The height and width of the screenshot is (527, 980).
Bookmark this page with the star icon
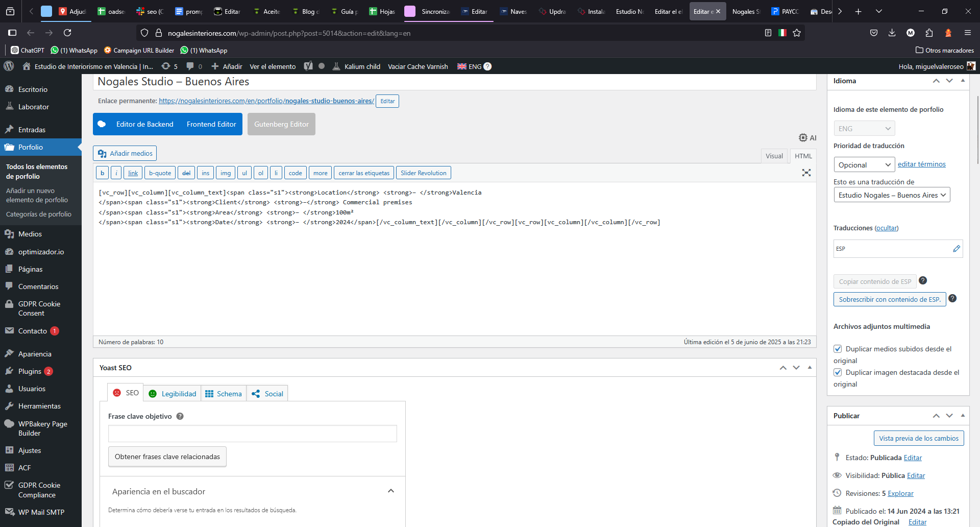point(797,33)
